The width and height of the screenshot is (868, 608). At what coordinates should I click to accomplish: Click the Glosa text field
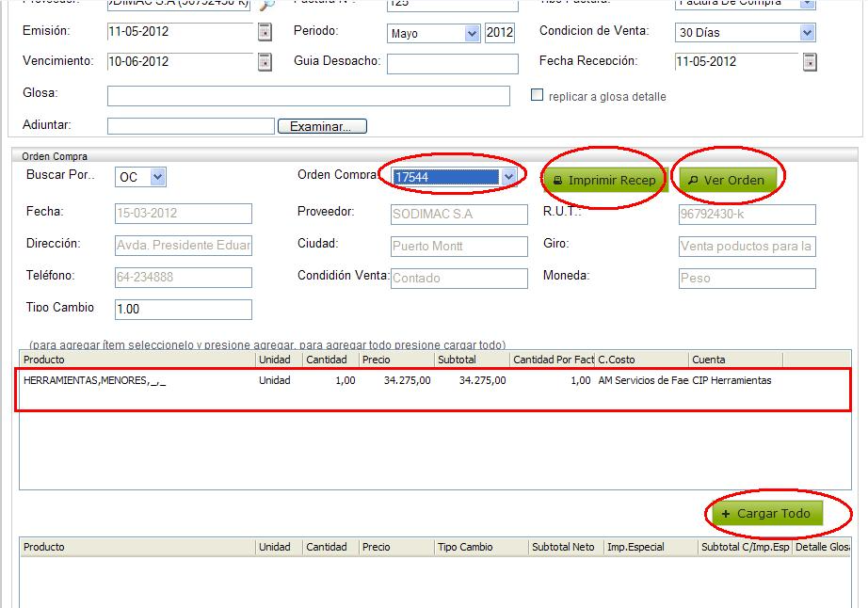[309, 96]
